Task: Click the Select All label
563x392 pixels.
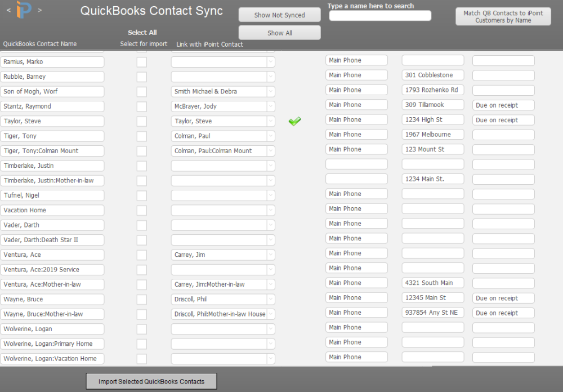Action: 142,32
